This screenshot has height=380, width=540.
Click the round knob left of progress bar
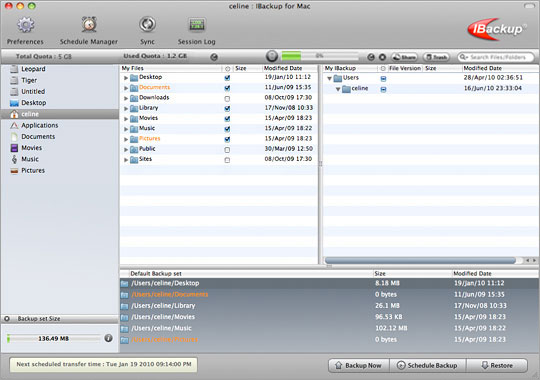pyautogui.click(x=272, y=56)
